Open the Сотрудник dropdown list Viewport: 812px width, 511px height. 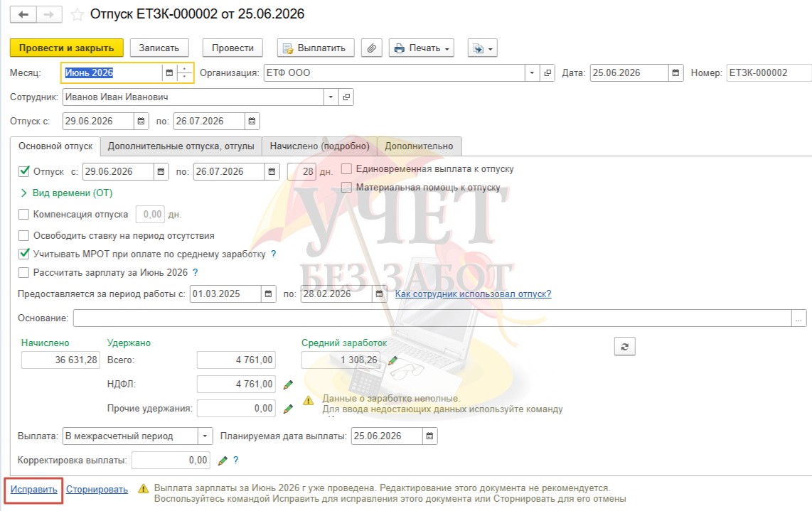(x=331, y=97)
